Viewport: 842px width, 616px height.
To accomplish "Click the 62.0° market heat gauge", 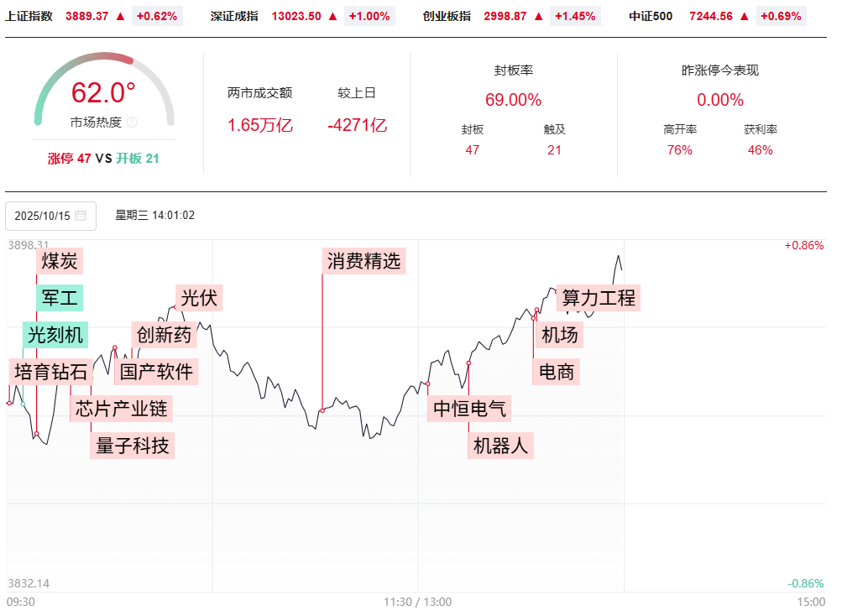I will pyautogui.click(x=103, y=93).
